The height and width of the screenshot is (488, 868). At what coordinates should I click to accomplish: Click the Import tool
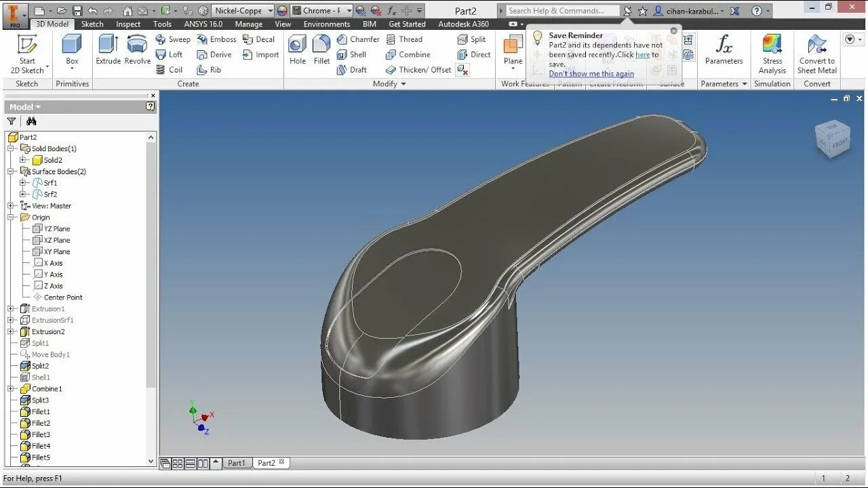tap(260, 54)
